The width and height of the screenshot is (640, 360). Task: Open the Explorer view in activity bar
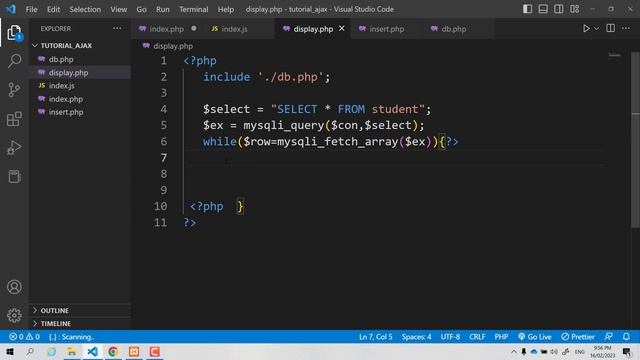click(14, 33)
